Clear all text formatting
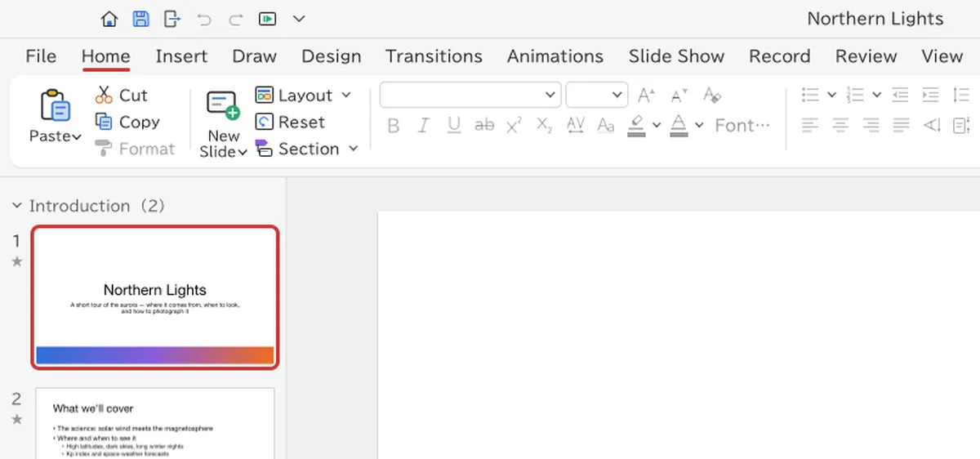Image resolution: width=980 pixels, height=459 pixels. click(x=711, y=96)
